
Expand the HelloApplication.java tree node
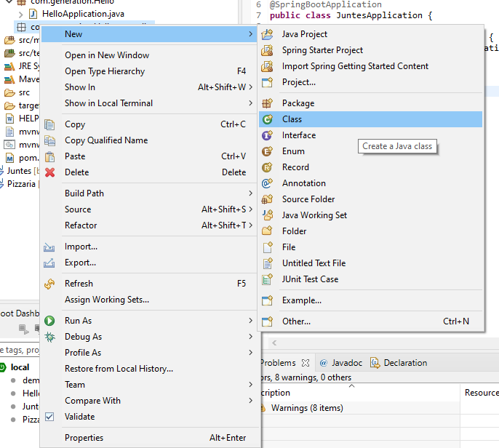[x=20, y=15]
